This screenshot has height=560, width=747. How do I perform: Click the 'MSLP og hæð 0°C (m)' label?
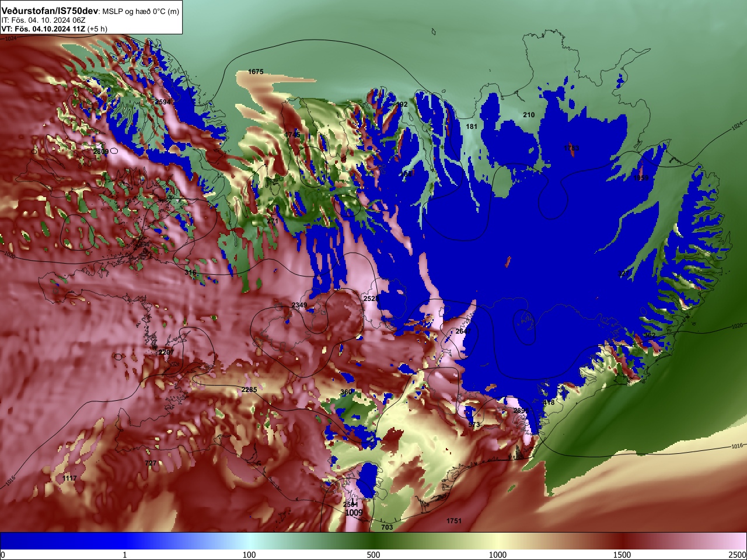point(141,12)
